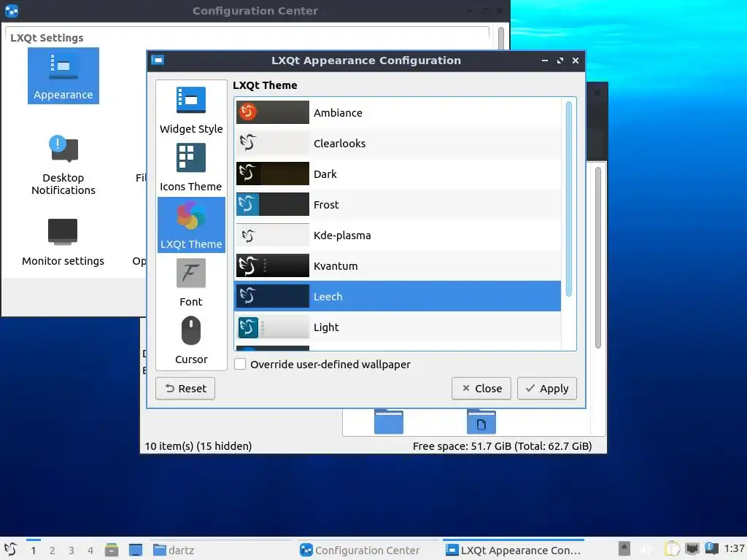Pick the Frost theme
Viewport: 747px width, 560px height.
point(398,205)
